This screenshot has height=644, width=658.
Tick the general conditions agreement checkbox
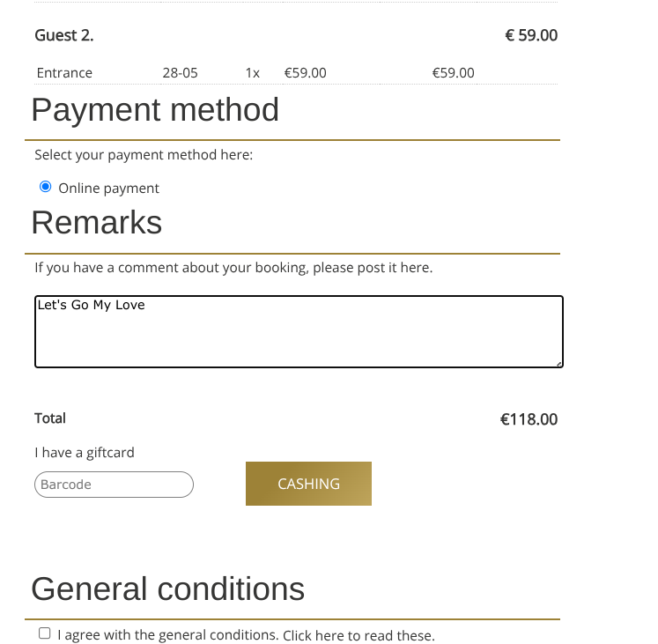(x=44, y=633)
